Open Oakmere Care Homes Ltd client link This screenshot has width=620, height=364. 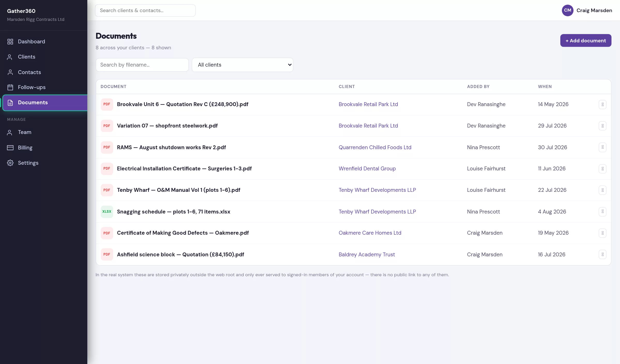[x=370, y=233]
